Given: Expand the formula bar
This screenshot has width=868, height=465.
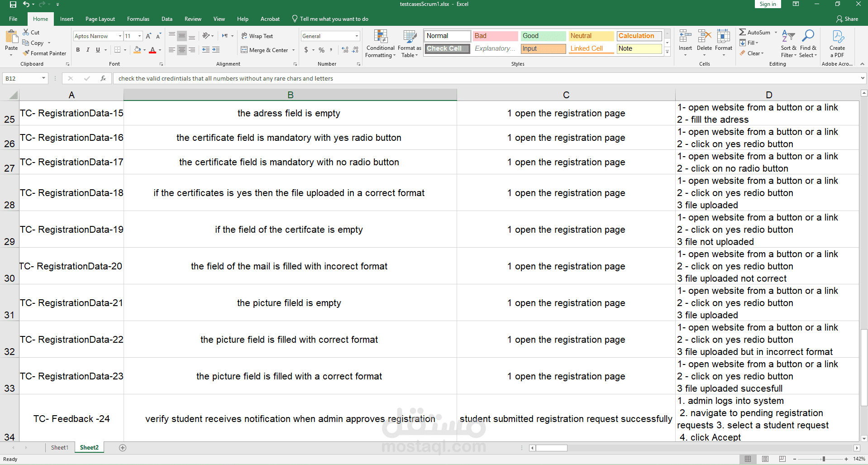Looking at the screenshot, I should [863, 78].
